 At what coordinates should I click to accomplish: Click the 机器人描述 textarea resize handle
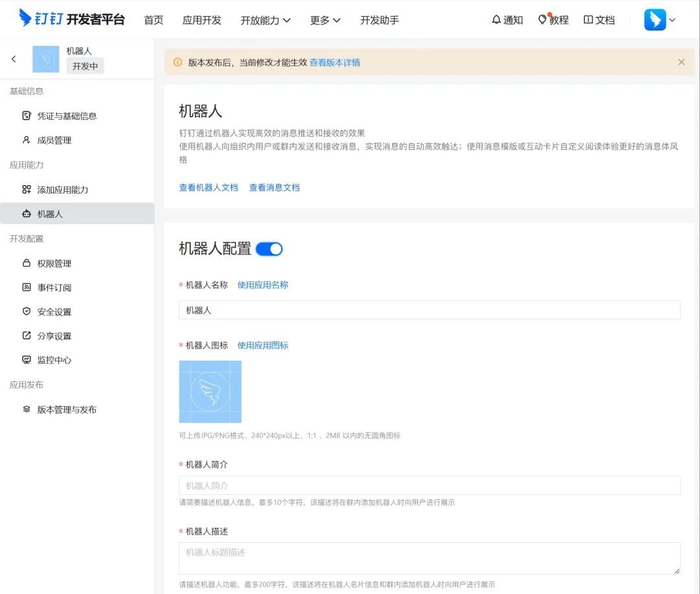(x=677, y=571)
